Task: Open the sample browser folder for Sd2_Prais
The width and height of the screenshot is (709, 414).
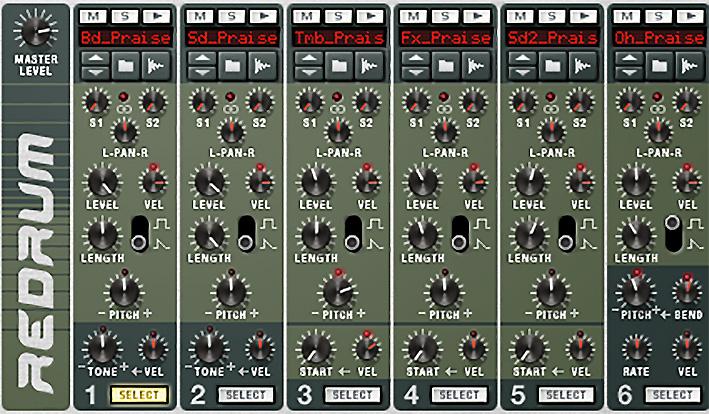Action: click(x=553, y=66)
